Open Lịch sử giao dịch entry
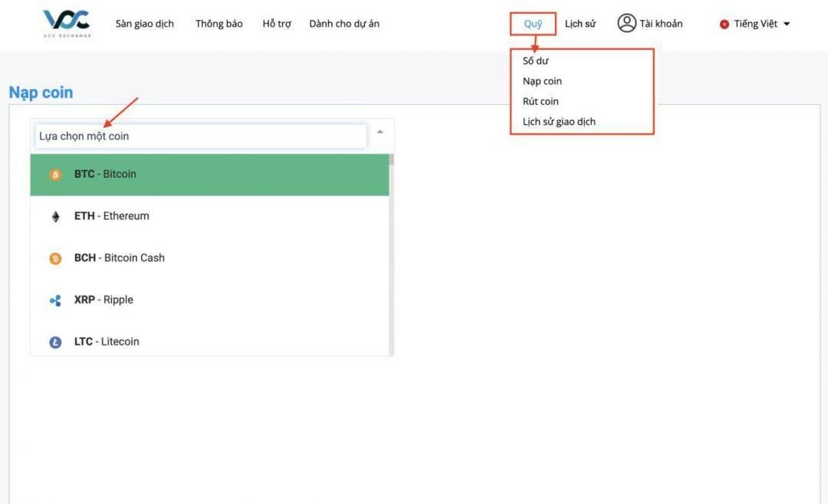This screenshot has height=504, width=828. tap(559, 121)
